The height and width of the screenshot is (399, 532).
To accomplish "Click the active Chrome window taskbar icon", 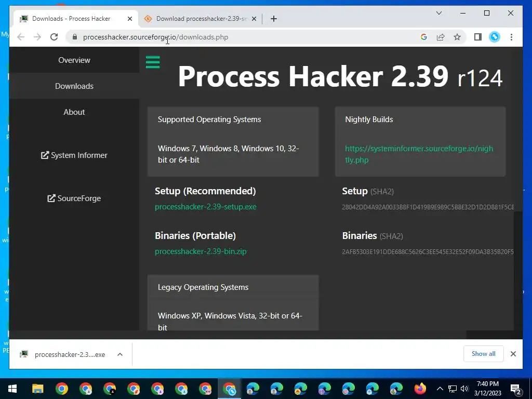I will 229,389.
